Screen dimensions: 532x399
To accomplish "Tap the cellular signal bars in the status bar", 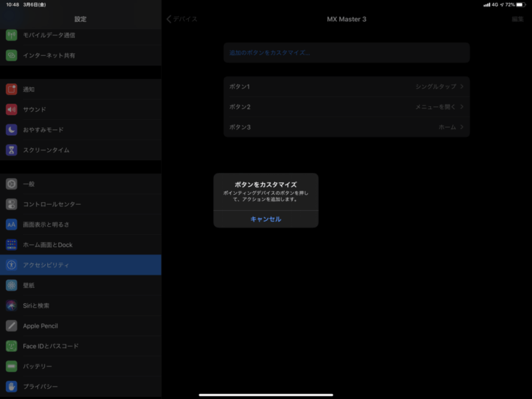I will (487, 5).
